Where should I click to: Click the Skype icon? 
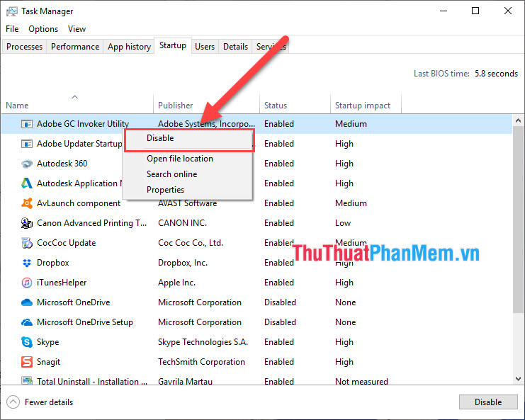(27, 342)
